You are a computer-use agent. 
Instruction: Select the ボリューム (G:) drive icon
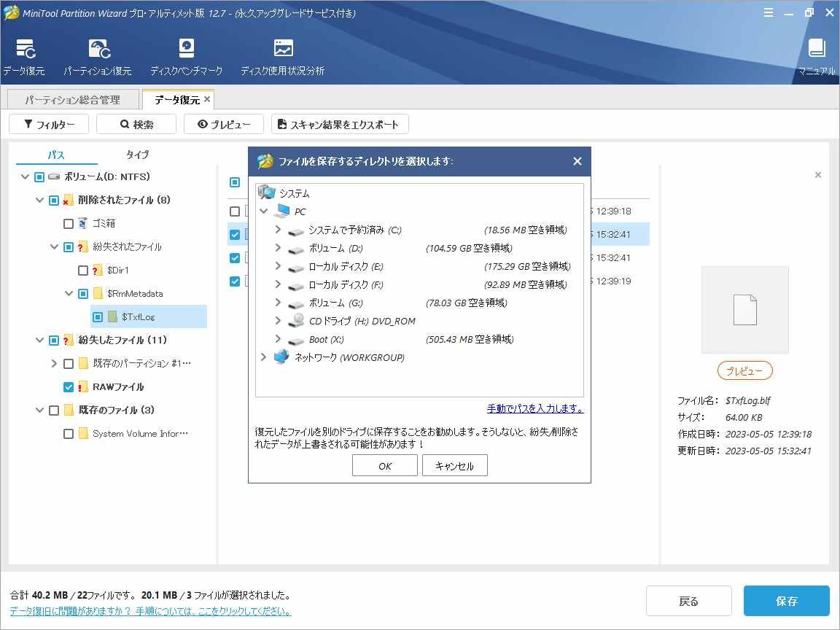[x=296, y=304]
